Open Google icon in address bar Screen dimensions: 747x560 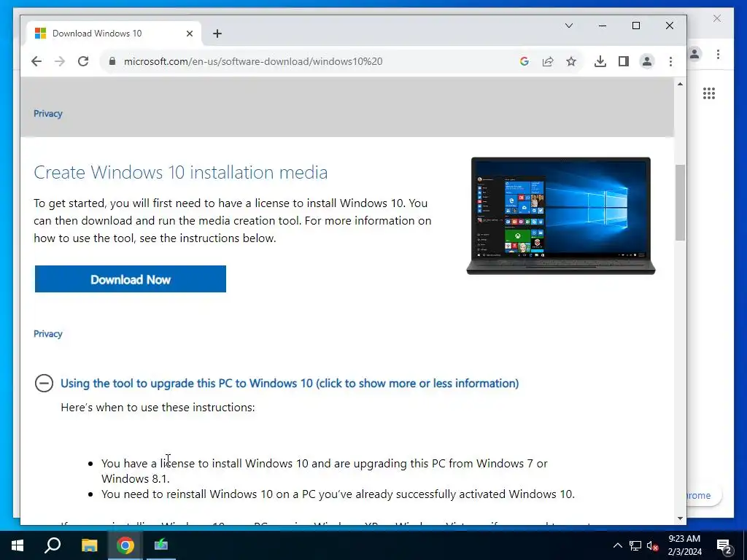[x=525, y=61]
